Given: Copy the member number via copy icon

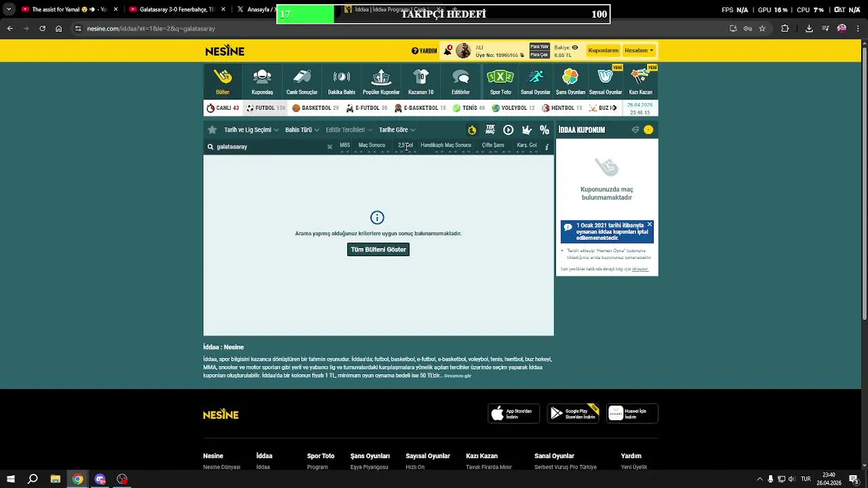Looking at the screenshot, I should 522,55.
